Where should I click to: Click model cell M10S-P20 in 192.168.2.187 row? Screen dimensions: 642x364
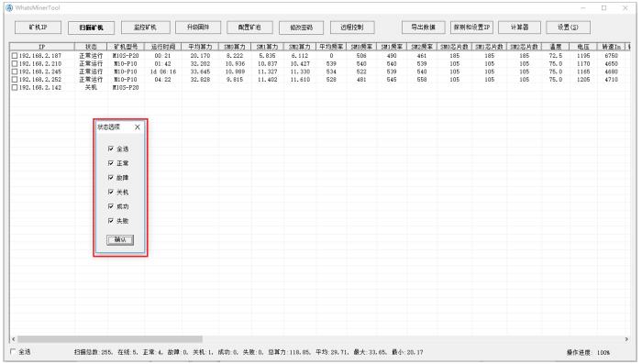(126, 56)
